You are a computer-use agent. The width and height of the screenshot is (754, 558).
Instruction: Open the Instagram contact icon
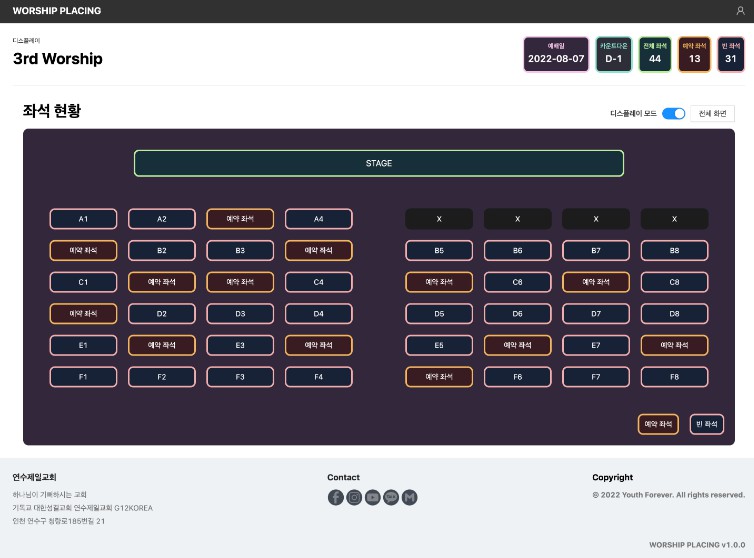(x=354, y=497)
